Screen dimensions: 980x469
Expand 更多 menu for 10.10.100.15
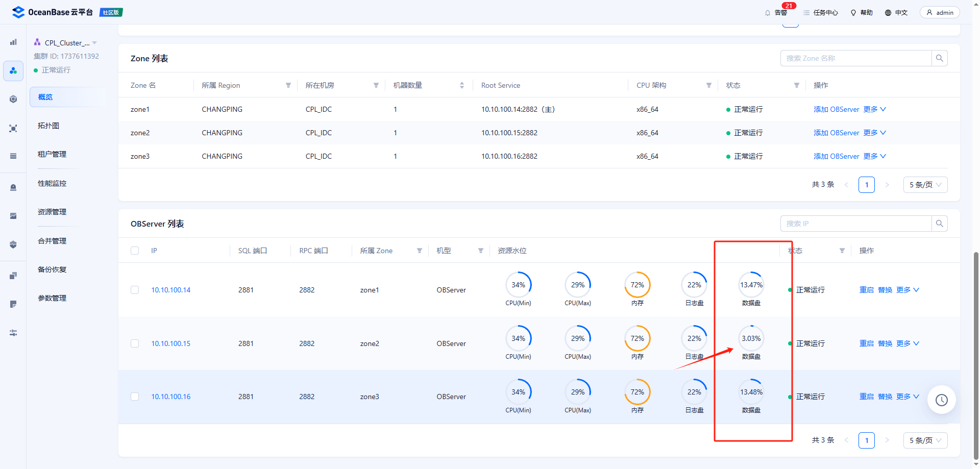908,343
